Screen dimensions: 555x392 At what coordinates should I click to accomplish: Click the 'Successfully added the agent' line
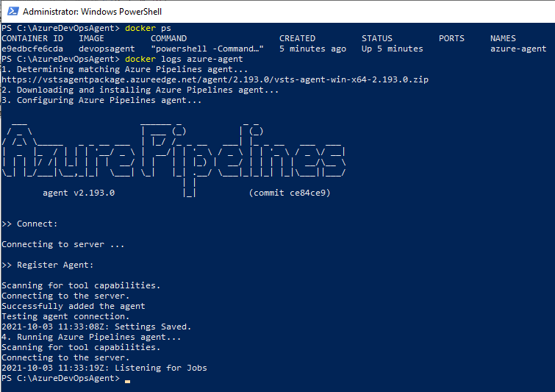74,306
